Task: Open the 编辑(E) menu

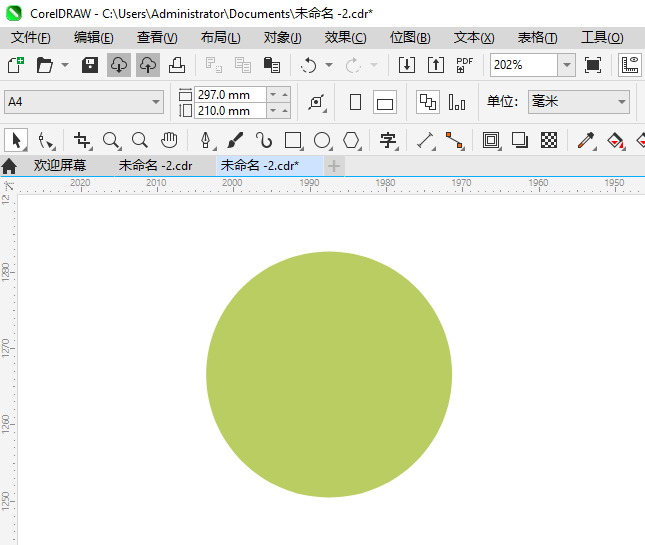Action: click(x=93, y=38)
